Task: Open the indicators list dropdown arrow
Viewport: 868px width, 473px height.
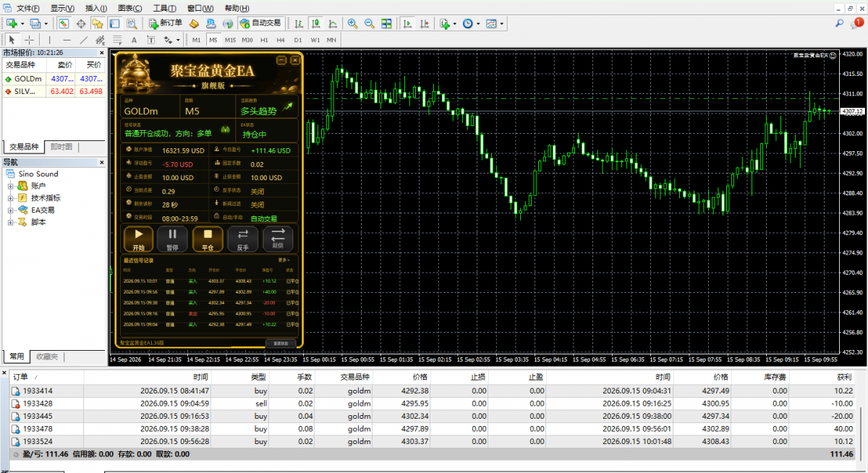Action: [454, 24]
